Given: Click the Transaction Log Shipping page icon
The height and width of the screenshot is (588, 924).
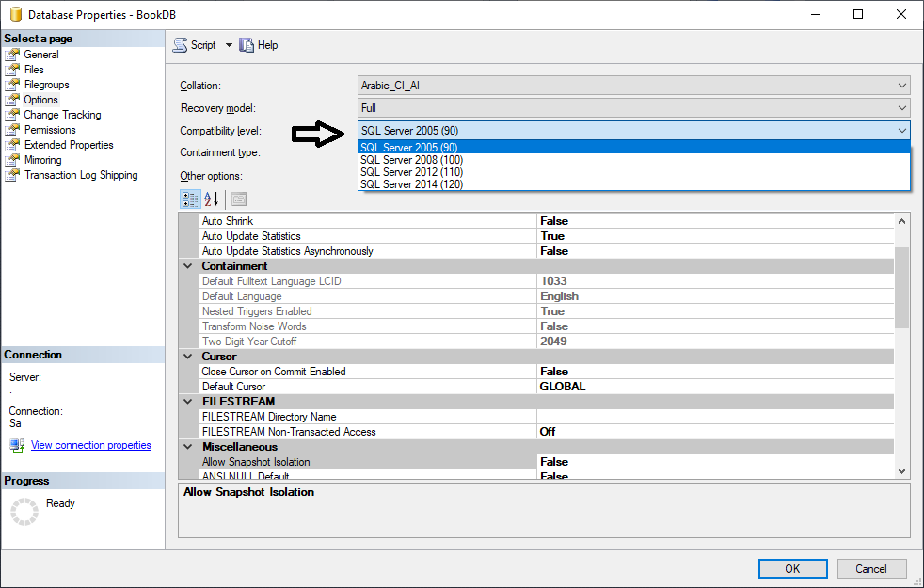Looking at the screenshot, I should pos(12,175).
